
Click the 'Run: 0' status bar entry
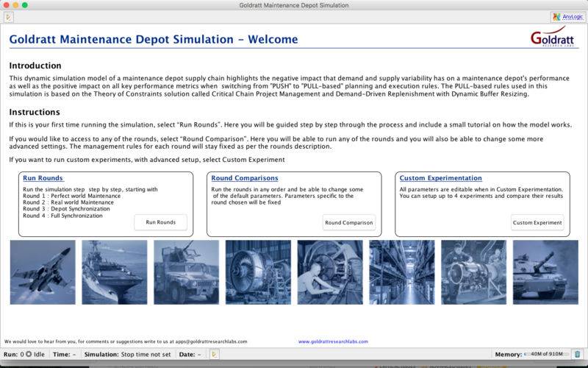(x=13, y=355)
